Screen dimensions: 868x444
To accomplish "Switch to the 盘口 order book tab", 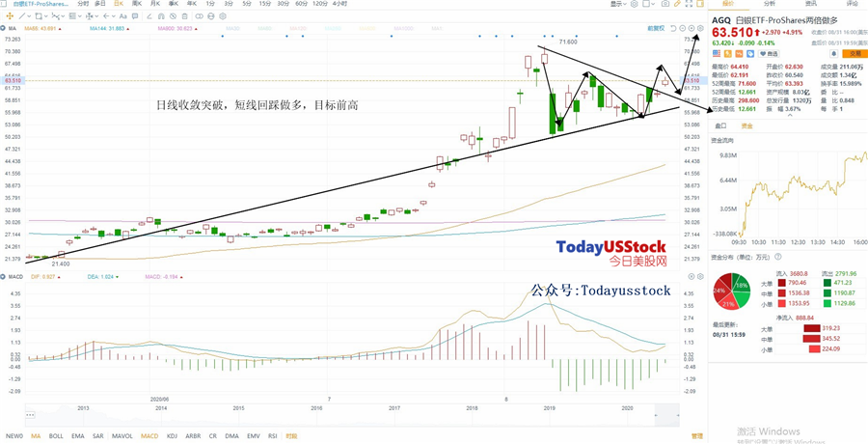I will [720, 125].
